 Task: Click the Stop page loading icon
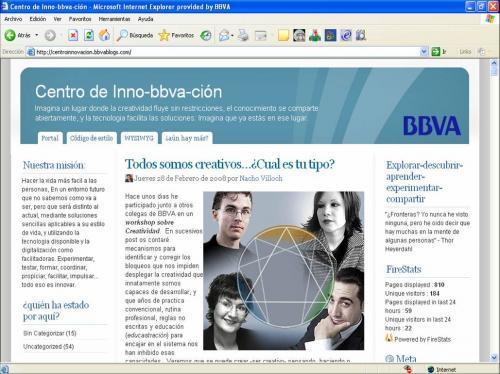click(73, 35)
